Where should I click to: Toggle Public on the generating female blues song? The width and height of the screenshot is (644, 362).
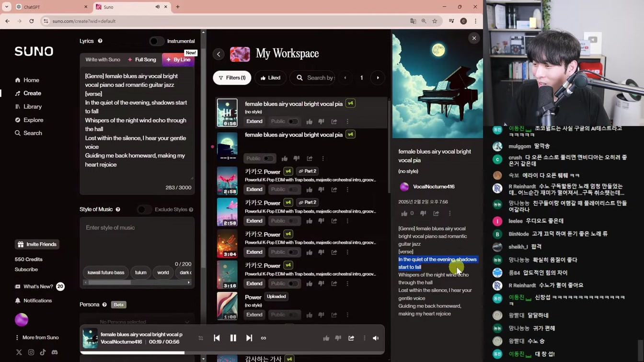[x=268, y=158]
